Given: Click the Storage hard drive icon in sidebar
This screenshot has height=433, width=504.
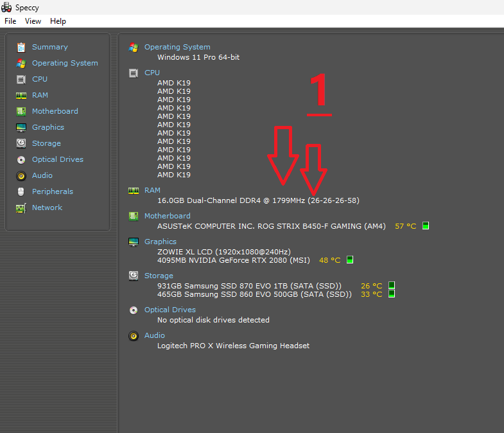Looking at the screenshot, I should (x=21, y=143).
